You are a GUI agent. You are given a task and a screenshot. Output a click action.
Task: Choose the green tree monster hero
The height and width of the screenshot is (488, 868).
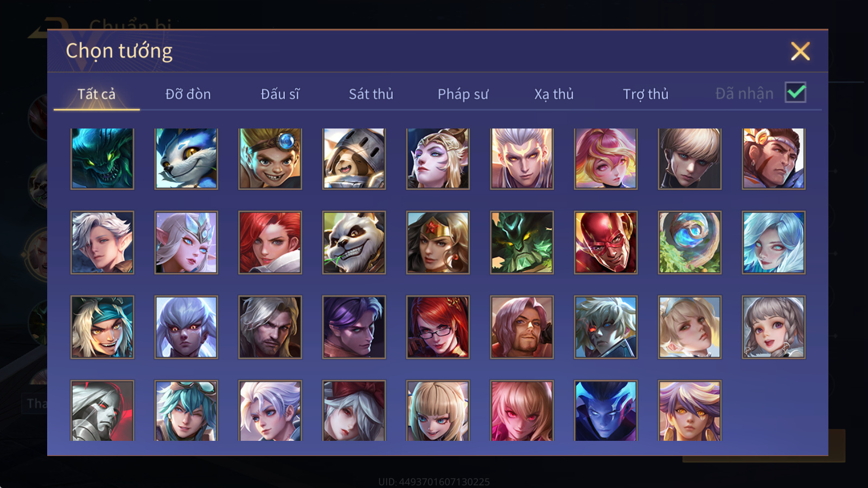521,242
